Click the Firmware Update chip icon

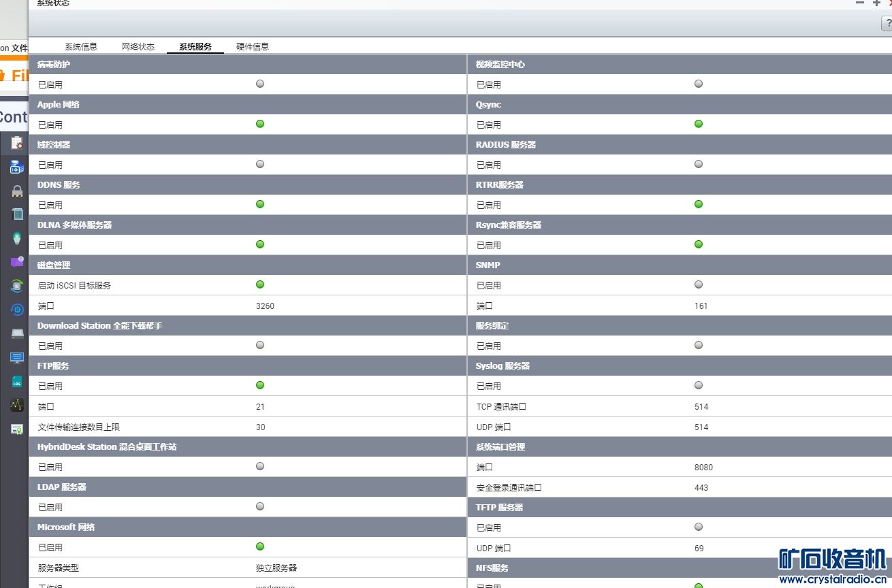tap(17, 286)
